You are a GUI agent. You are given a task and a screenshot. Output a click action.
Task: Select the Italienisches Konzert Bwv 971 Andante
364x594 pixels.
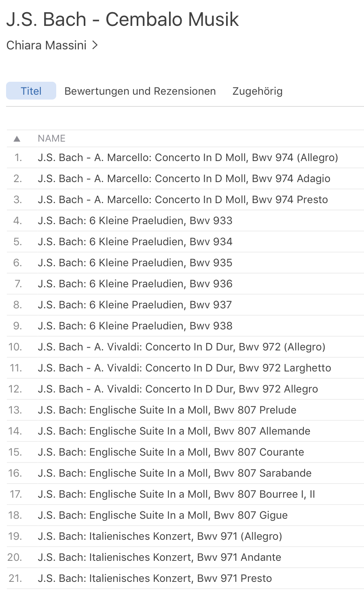click(x=159, y=557)
